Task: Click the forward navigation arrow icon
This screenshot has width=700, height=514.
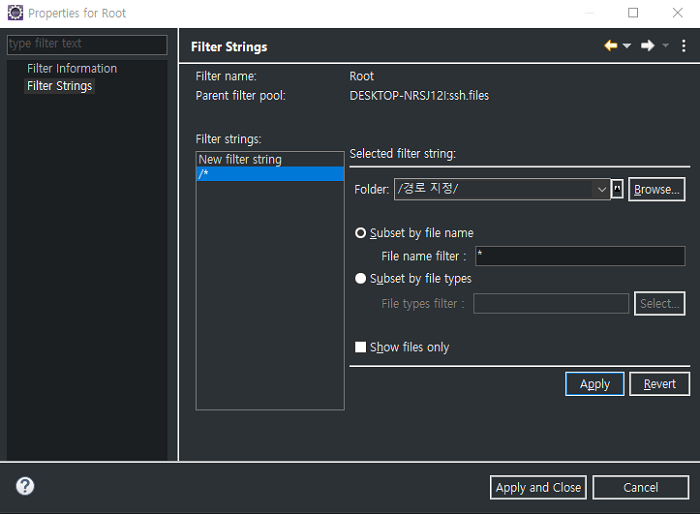Action: point(647,46)
